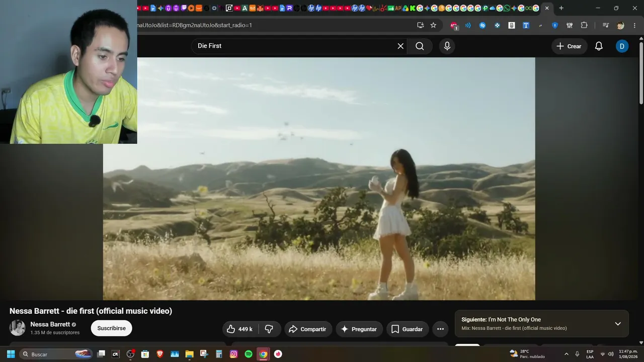Open Calculator from the taskbar
Image resolution: width=644 pixels, height=362 pixels.
(x=219, y=354)
